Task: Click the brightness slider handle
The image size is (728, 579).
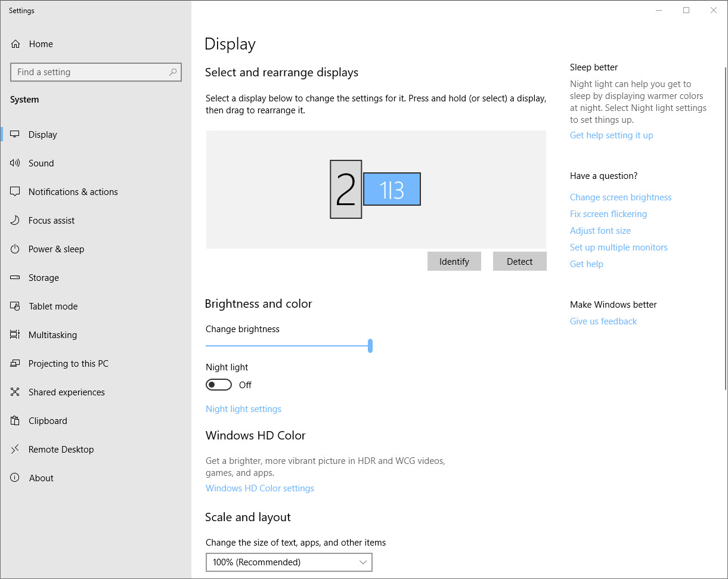Action: point(370,346)
